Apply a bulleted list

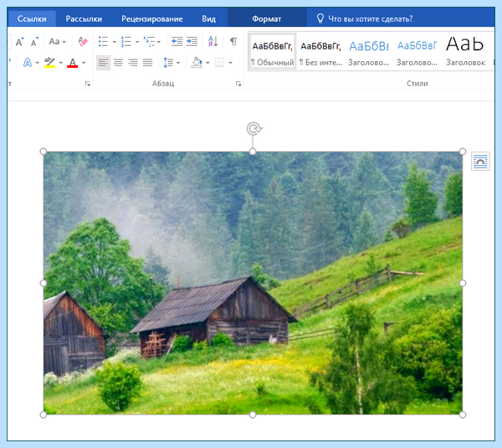103,42
